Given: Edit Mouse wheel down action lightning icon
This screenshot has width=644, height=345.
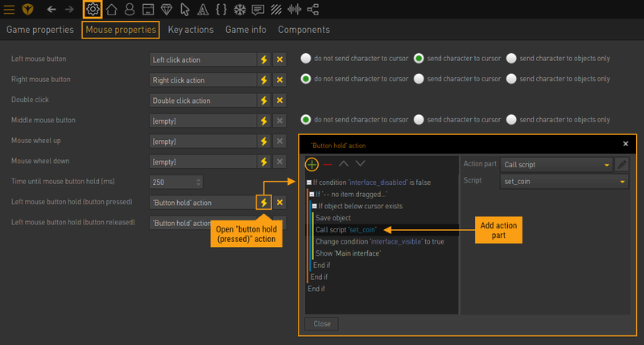Looking at the screenshot, I should pos(264,162).
